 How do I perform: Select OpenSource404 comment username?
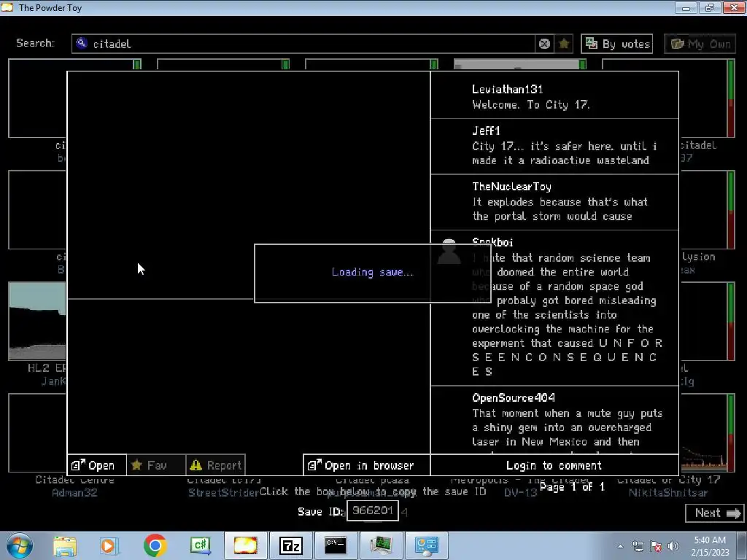tap(514, 397)
